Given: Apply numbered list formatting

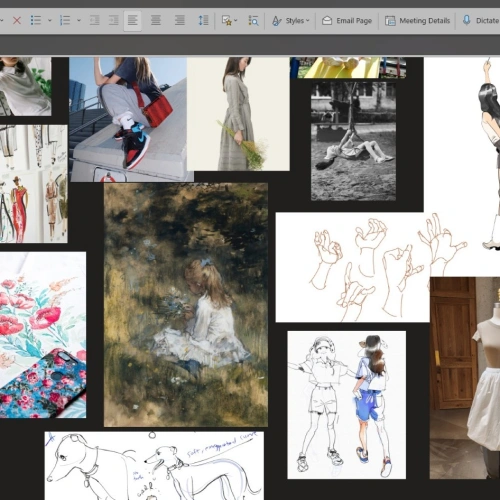Looking at the screenshot, I should coord(65,21).
